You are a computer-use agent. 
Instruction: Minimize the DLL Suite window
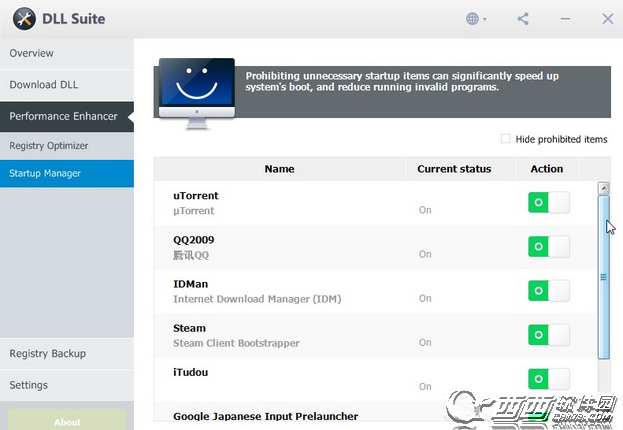565,19
